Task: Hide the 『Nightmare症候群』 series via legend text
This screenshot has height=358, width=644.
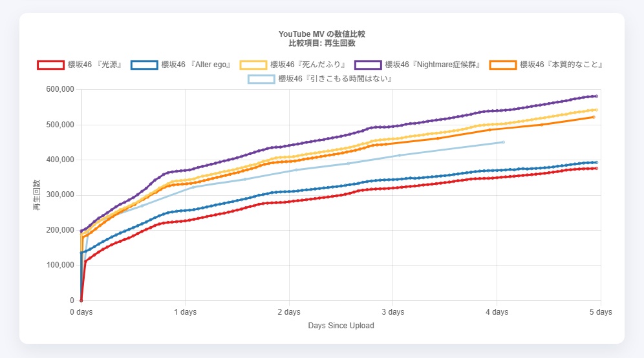Action: (x=433, y=65)
